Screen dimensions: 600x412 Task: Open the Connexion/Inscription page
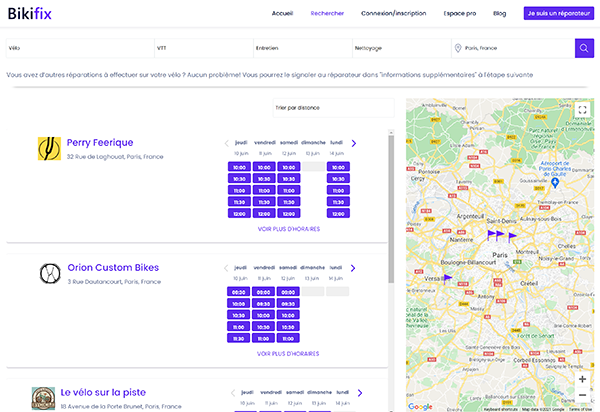pyautogui.click(x=393, y=13)
